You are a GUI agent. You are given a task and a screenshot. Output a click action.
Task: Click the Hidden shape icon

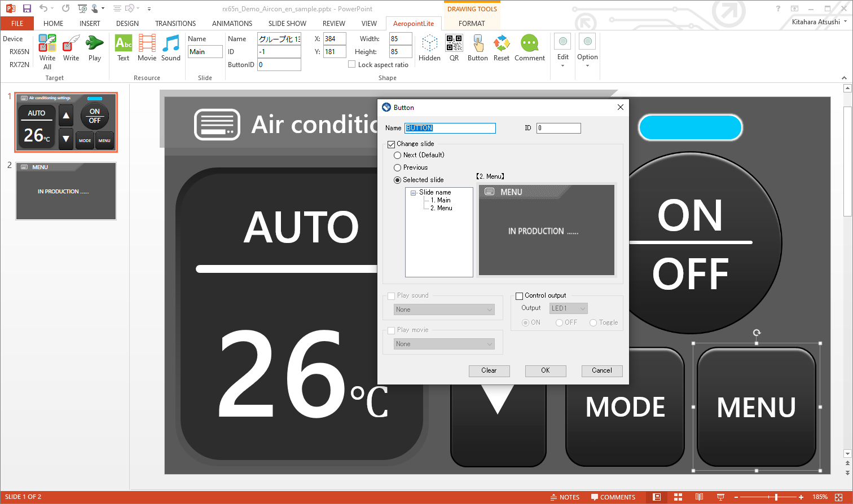point(429,44)
